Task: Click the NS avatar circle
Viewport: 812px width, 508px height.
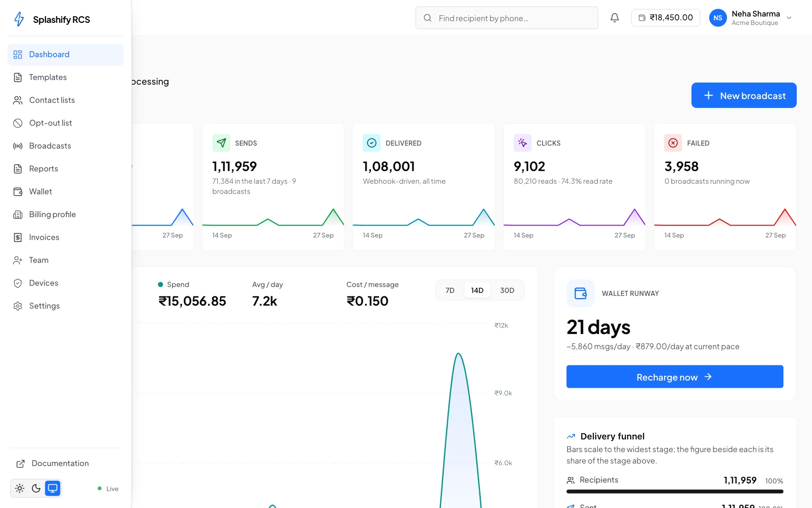Action: click(x=718, y=18)
